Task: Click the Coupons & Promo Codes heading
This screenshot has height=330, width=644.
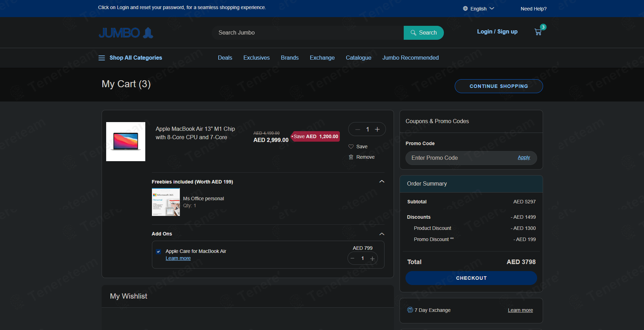Action: click(437, 121)
